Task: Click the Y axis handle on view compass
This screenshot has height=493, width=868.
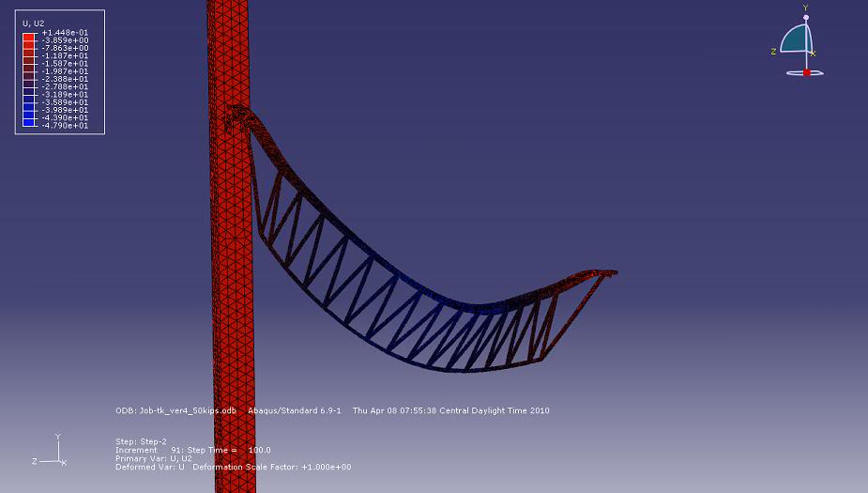Action: (805, 17)
